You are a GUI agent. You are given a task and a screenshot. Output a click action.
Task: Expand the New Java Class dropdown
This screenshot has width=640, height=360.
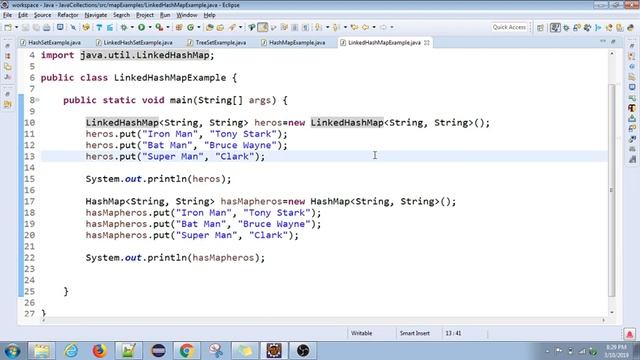199,27
